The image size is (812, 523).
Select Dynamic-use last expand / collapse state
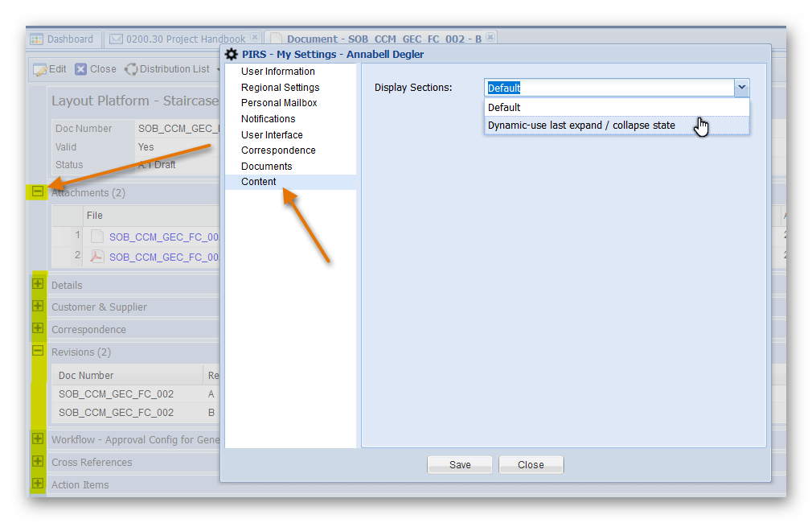(x=581, y=126)
